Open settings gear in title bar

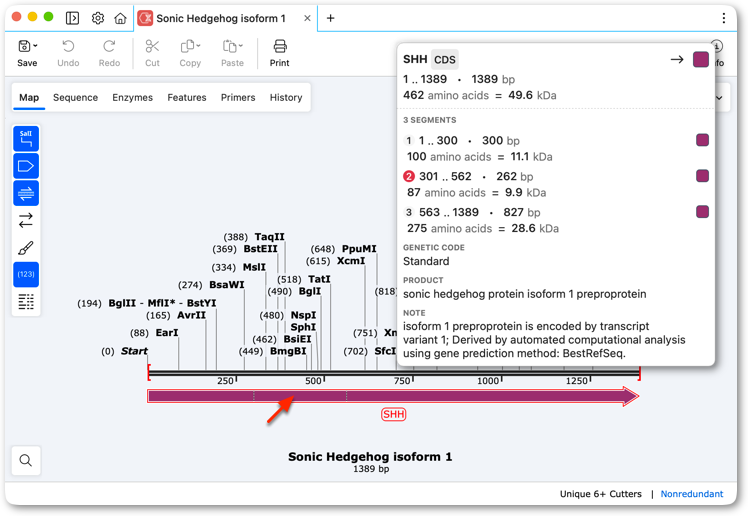click(98, 18)
